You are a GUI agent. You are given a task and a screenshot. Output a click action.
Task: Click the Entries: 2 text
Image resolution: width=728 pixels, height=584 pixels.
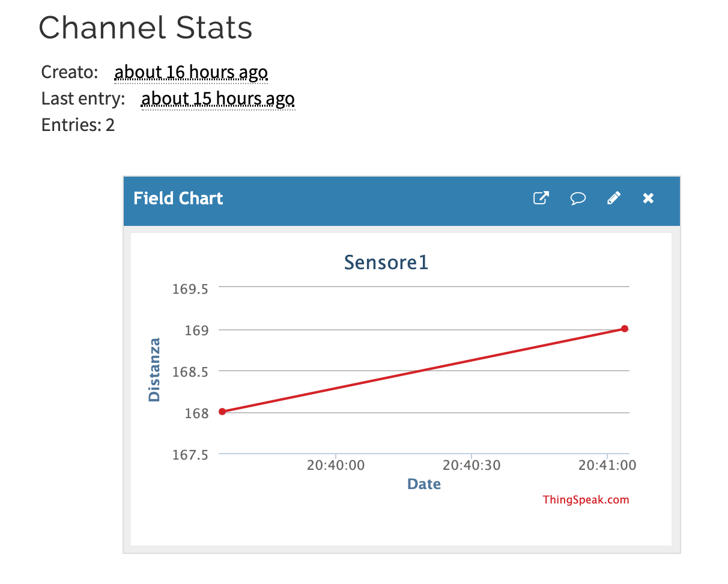point(78,125)
